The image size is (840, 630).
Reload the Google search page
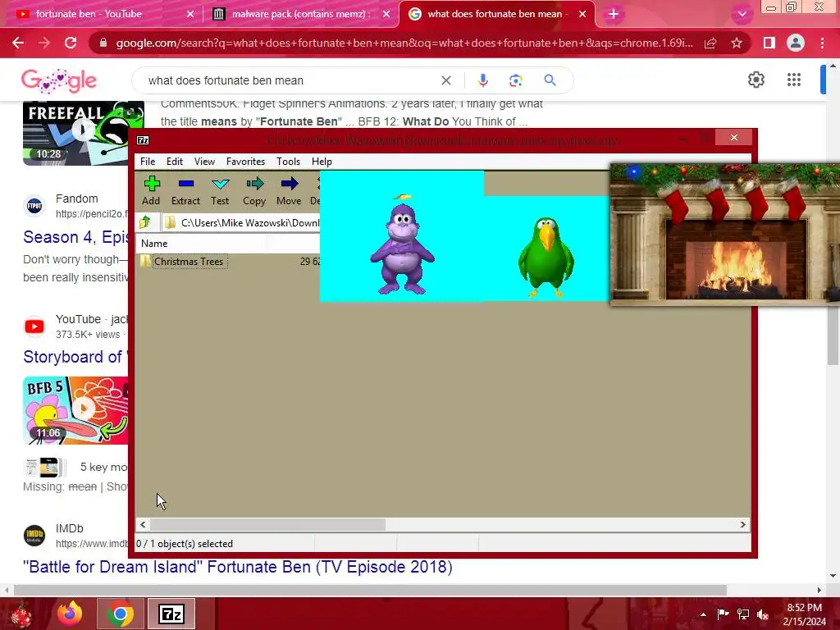(71, 43)
